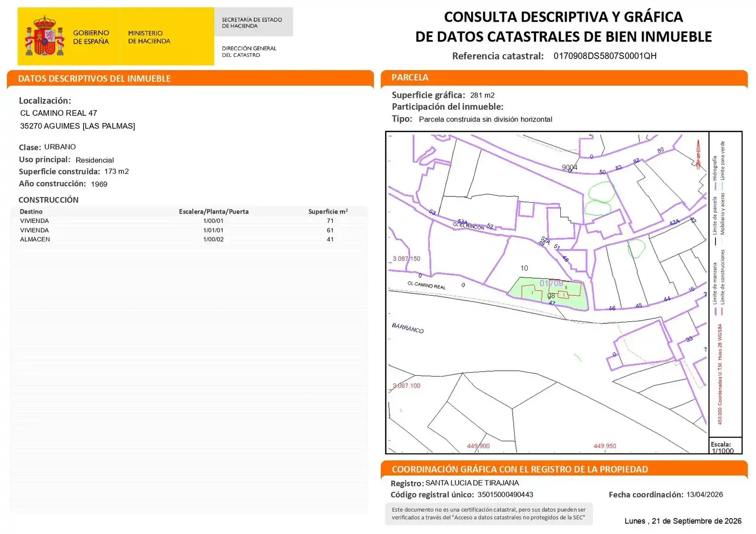The width and height of the screenshot is (756, 534).
Task: Click the "Superficie gráfica:" label
Action: coord(428,95)
